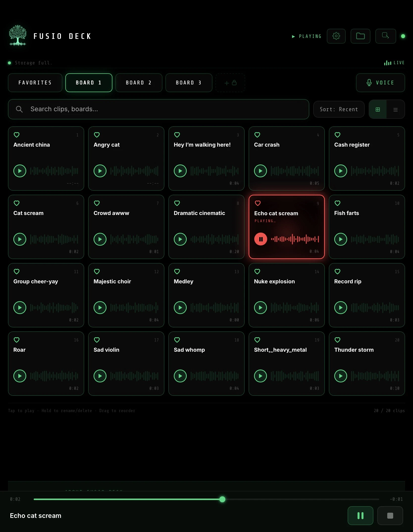Viewport: 413px width, 532px height.
Task: Play the Sad violin clip
Action: point(100,376)
